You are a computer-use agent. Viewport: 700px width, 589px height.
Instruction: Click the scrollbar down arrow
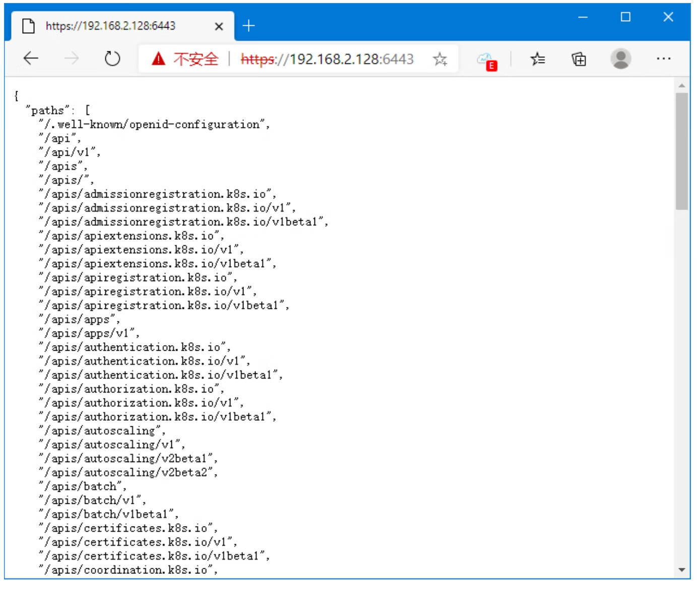pos(681,570)
